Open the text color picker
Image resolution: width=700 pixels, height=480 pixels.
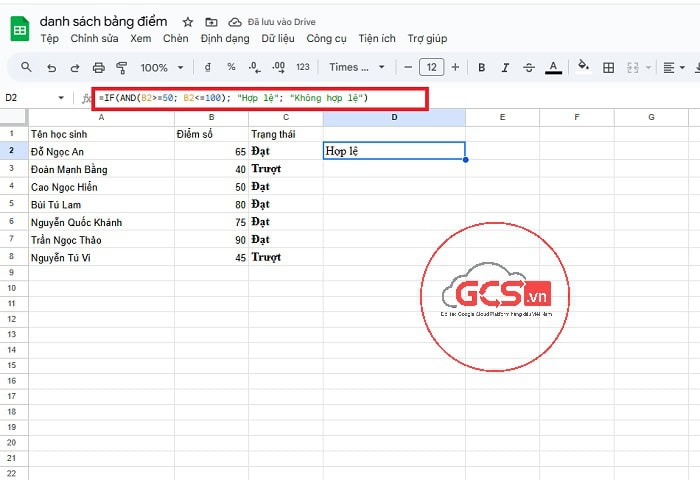(554, 68)
